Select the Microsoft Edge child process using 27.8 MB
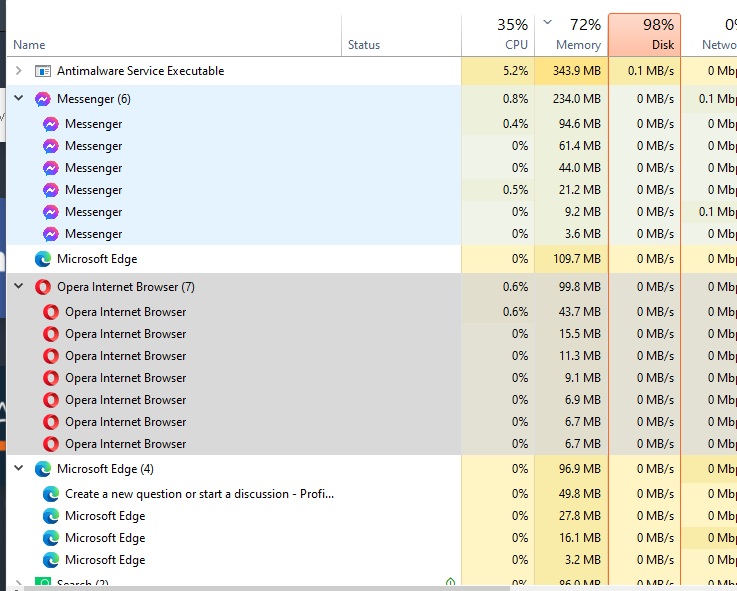The height and width of the screenshot is (591, 737). coord(105,516)
